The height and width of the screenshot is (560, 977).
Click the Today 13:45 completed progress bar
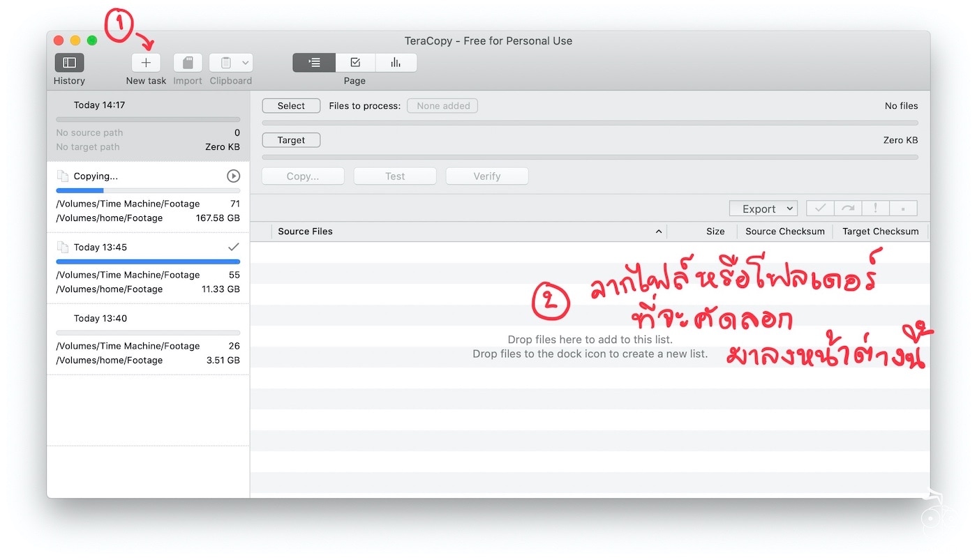point(148,262)
